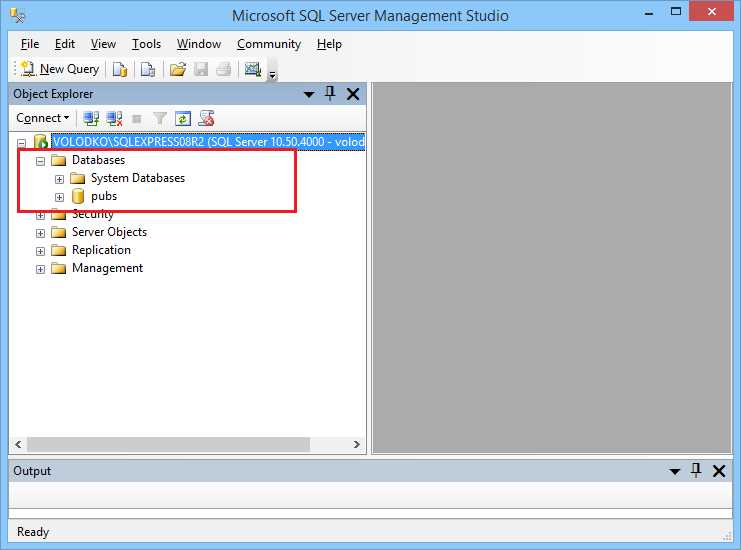Click the New Database Engine Query icon
This screenshot has height=550, width=741.
pyautogui.click(x=120, y=69)
